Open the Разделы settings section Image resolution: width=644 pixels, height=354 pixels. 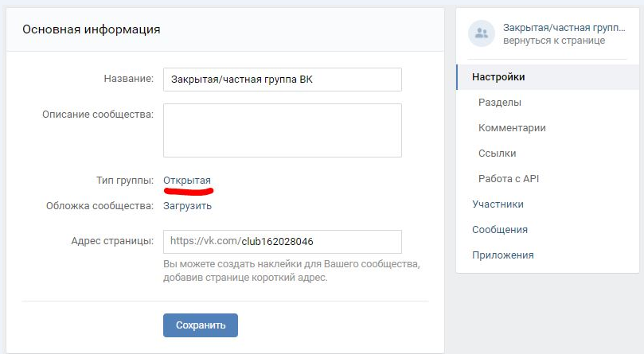pos(500,103)
